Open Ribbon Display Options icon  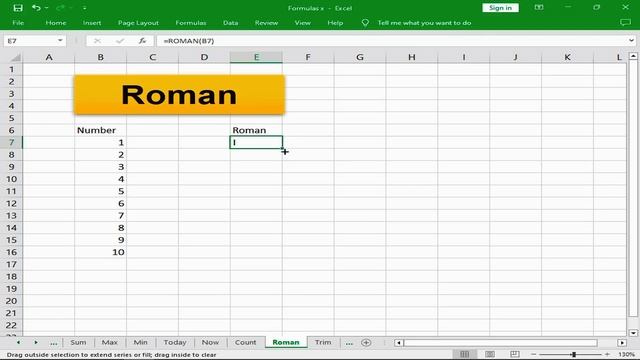pyautogui.click(x=539, y=7)
